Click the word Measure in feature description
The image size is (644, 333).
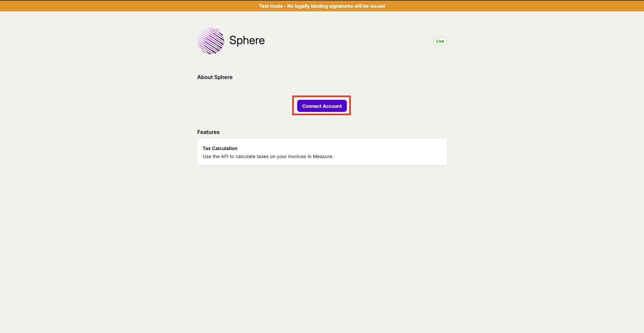[x=322, y=156]
